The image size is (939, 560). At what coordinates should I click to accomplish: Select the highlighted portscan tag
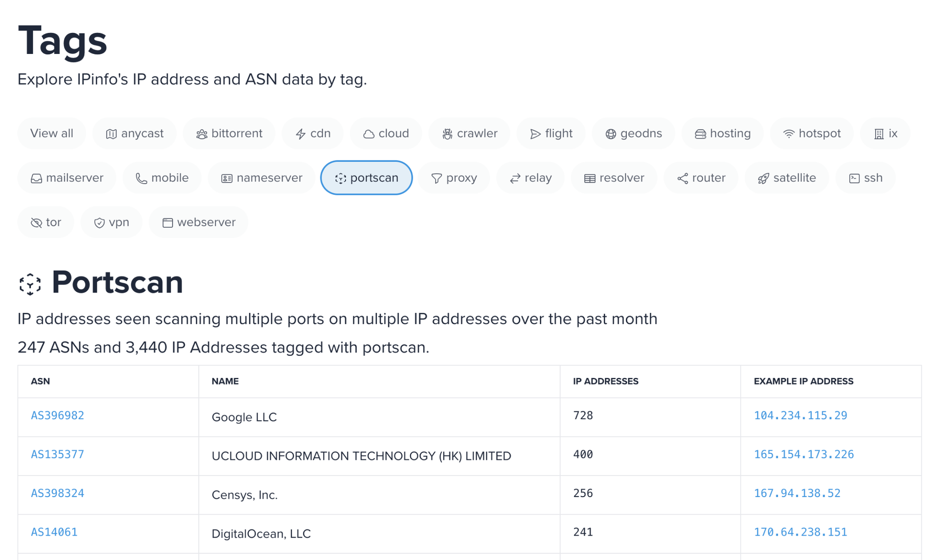(x=366, y=178)
